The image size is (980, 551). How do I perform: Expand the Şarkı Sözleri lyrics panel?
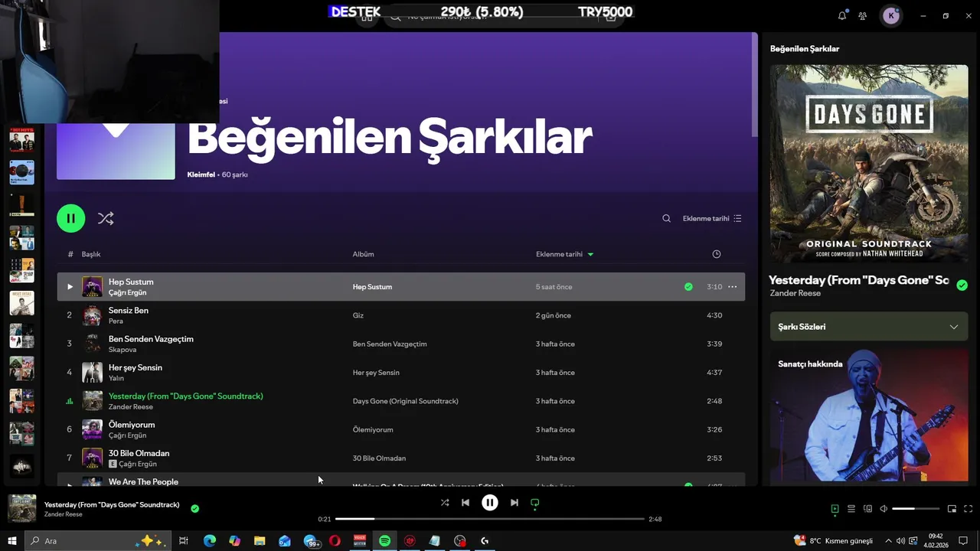(x=869, y=327)
